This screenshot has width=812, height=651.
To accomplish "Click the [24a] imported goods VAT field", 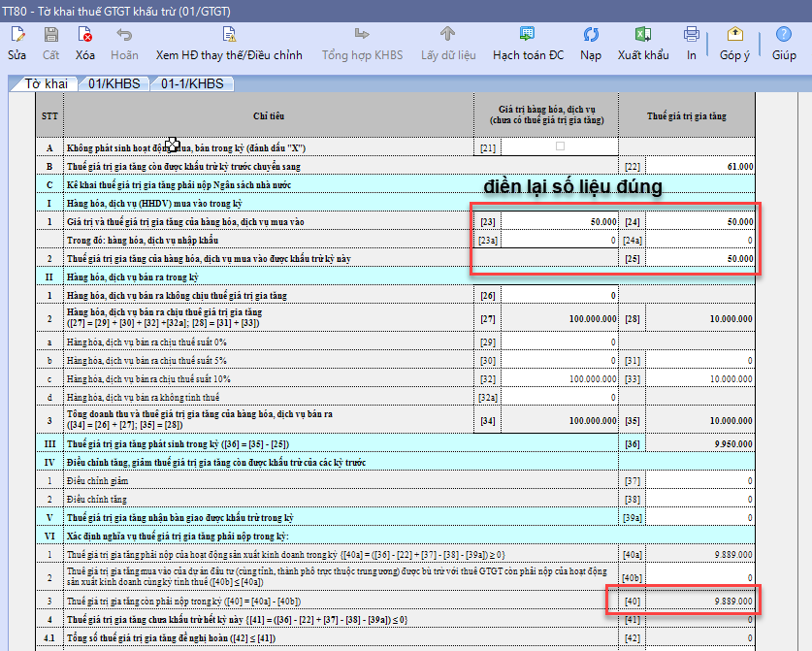I will pyautogui.click(x=699, y=241).
